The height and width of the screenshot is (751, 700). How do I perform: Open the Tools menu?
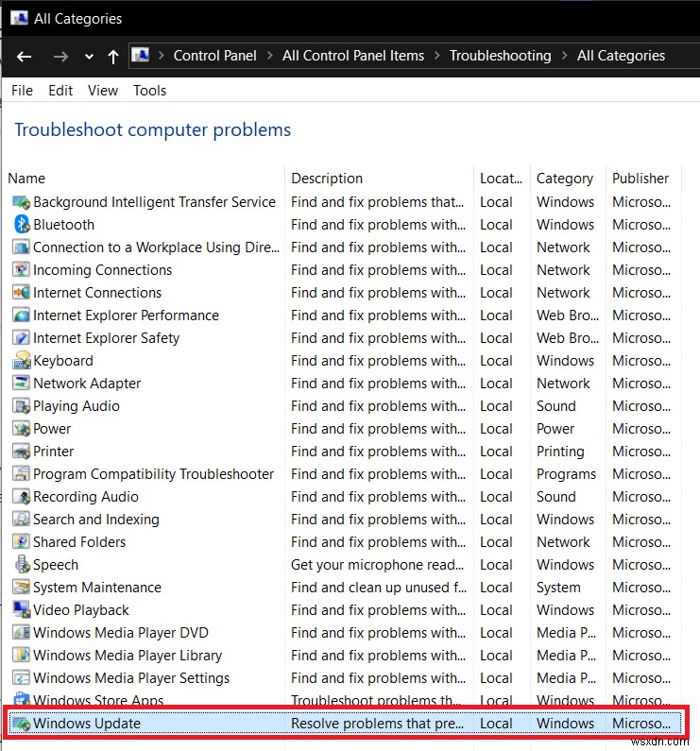coord(149,91)
